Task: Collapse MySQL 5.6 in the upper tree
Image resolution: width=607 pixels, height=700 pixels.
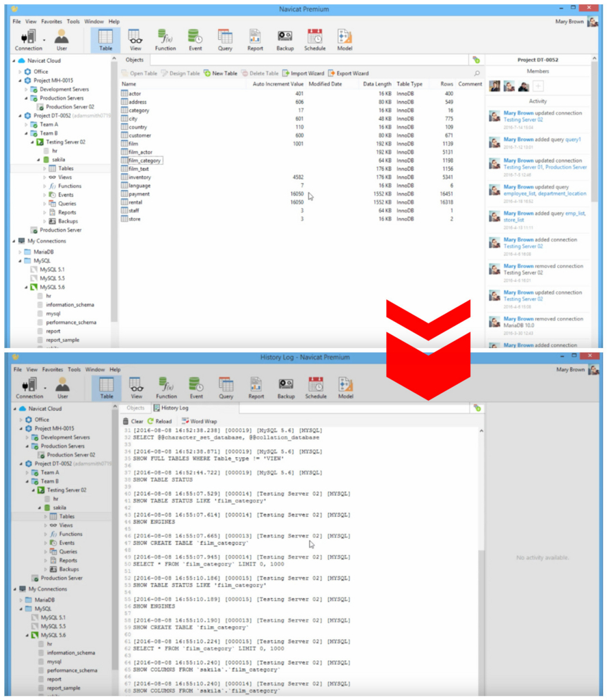Action: tap(27, 287)
